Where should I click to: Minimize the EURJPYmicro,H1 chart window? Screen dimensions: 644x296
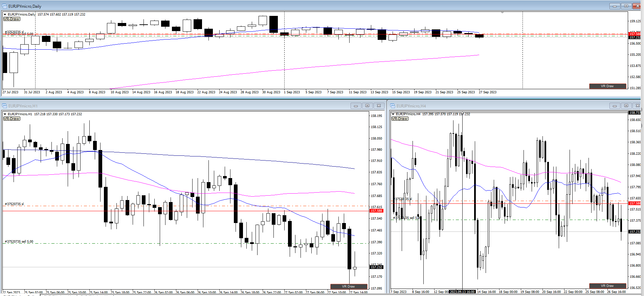tap(356, 106)
